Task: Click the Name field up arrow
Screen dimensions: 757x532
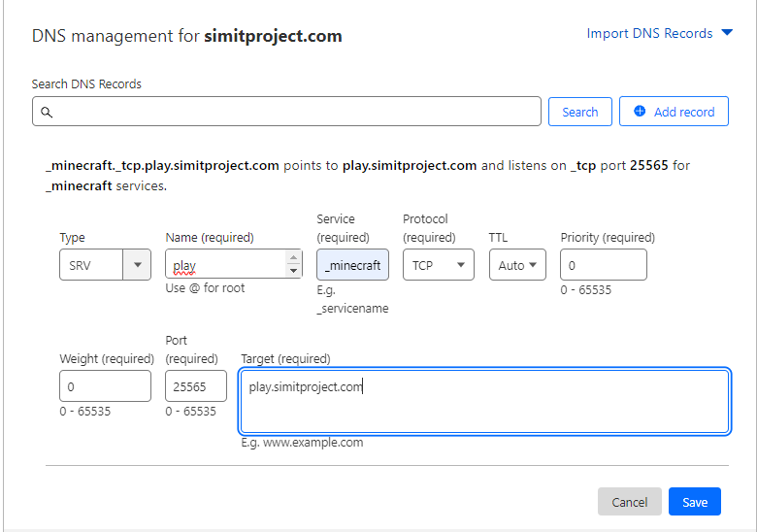Action: click(x=293, y=257)
